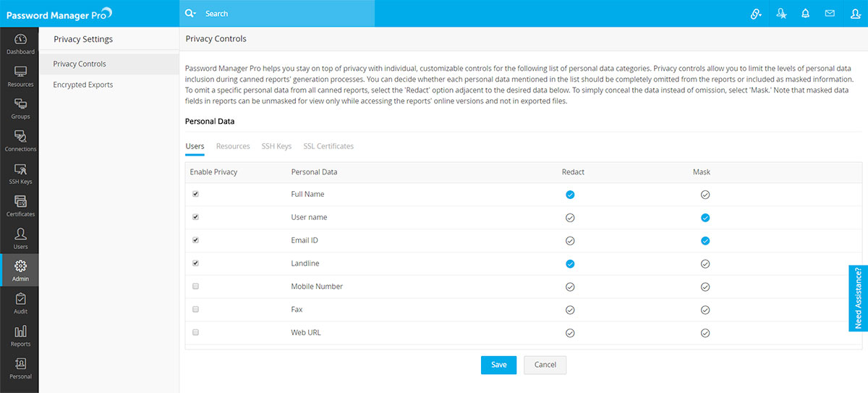The height and width of the screenshot is (393, 868).
Task: Expand the user profile dropdown menu
Action: (x=856, y=13)
